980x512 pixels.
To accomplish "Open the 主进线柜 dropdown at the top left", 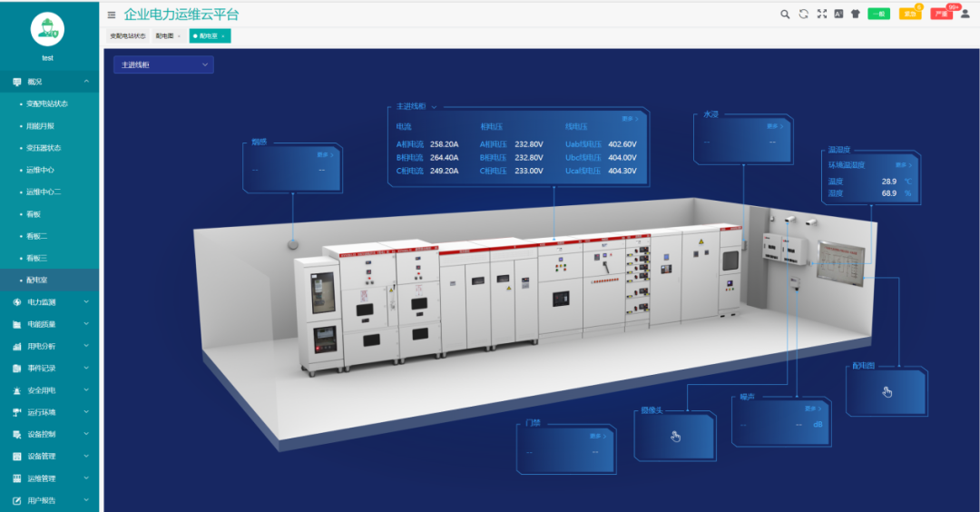I will (163, 65).
